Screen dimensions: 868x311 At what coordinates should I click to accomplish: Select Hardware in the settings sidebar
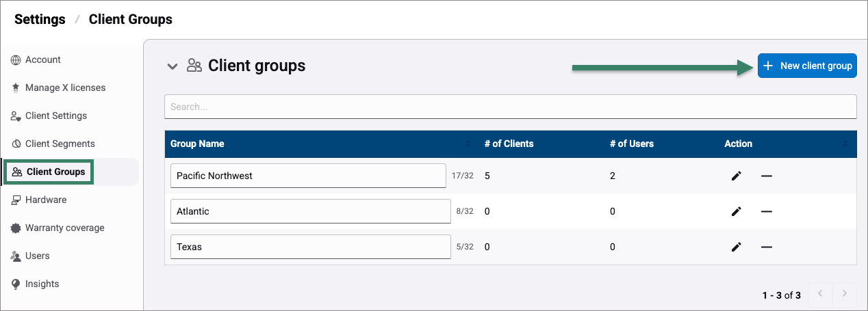click(46, 200)
